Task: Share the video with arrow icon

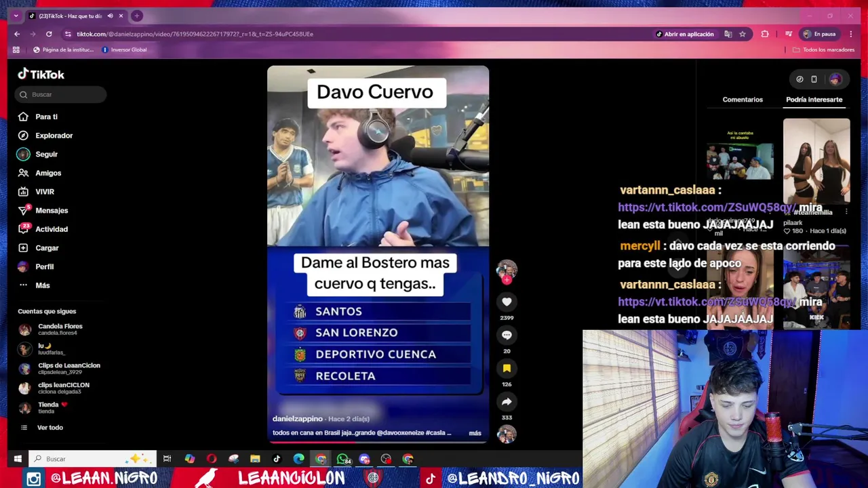Action: click(507, 402)
